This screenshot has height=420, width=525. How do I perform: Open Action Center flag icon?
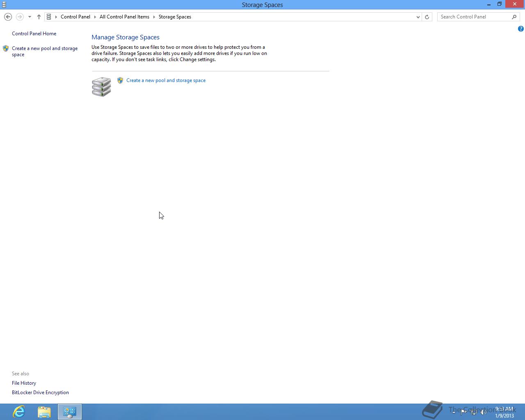[463, 412]
